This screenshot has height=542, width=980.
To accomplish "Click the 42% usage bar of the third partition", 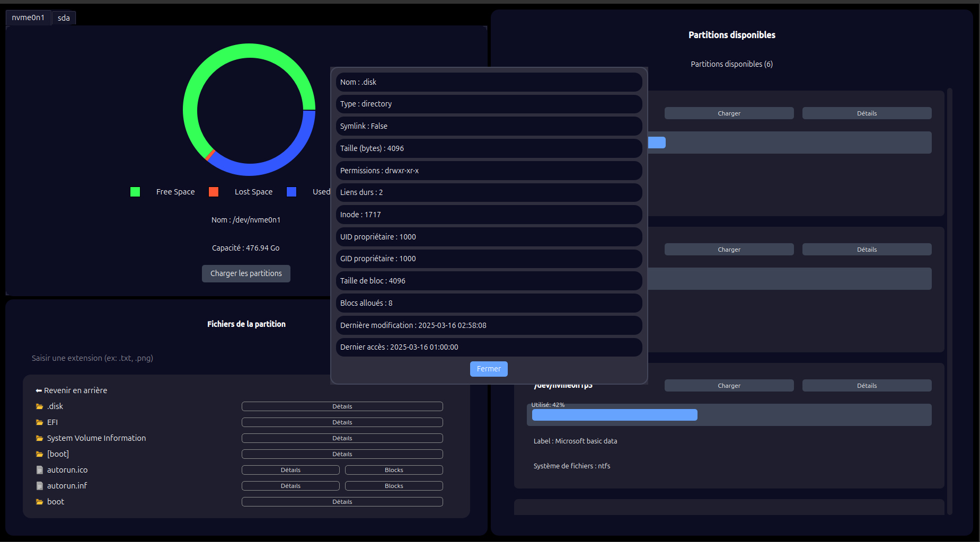I will [614, 415].
